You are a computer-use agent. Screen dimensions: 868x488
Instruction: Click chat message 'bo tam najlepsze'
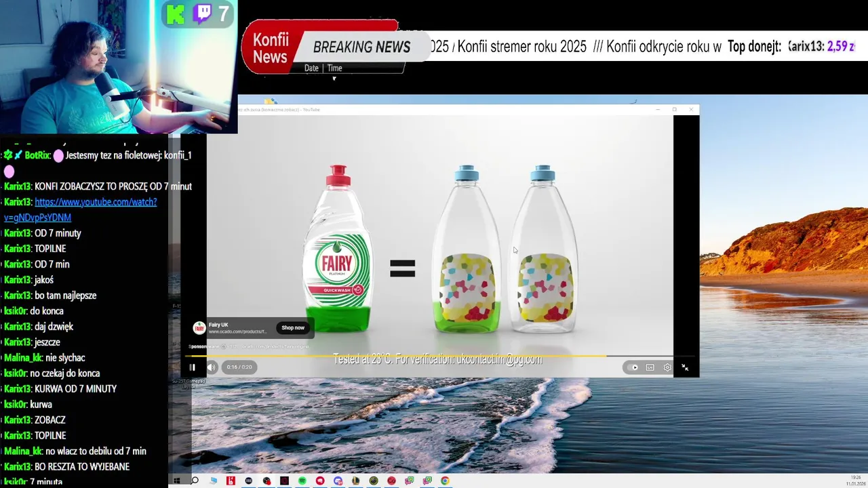pyautogui.click(x=65, y=296)
